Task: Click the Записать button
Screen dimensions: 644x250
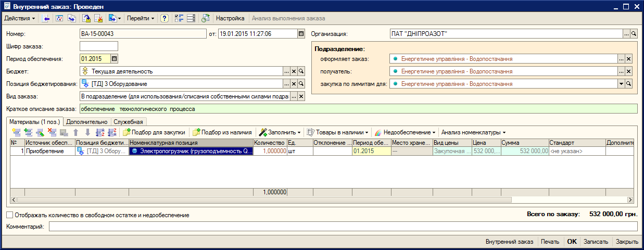Action: click(596, 242)
